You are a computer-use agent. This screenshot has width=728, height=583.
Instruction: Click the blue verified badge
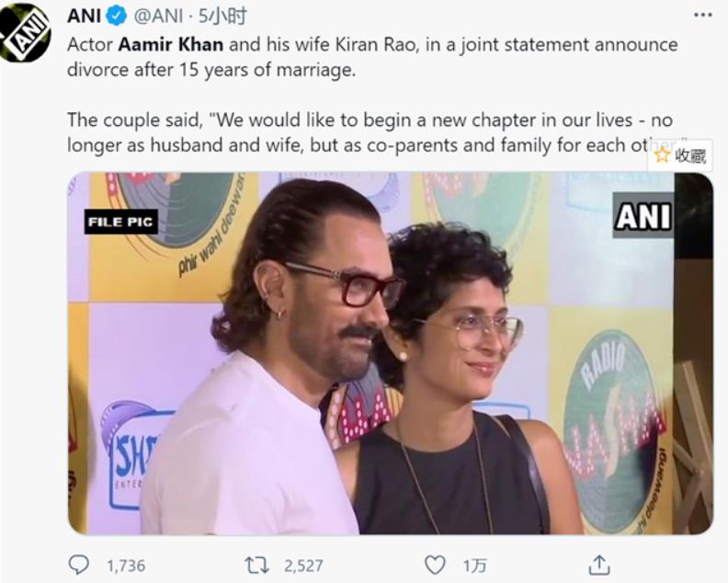(x=118, y=16)
